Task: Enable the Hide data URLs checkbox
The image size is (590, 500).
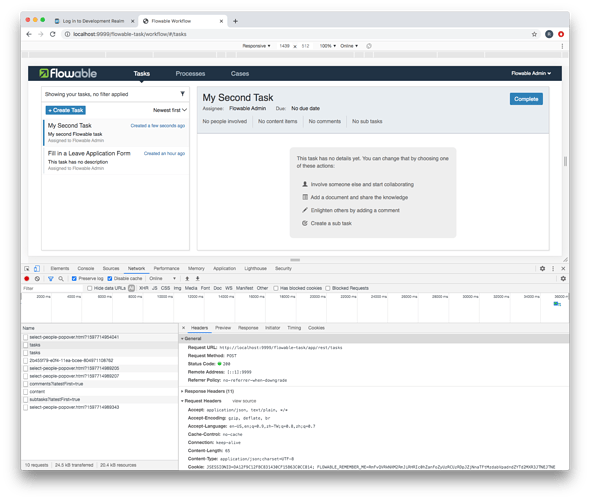Action: click(90, 288)
